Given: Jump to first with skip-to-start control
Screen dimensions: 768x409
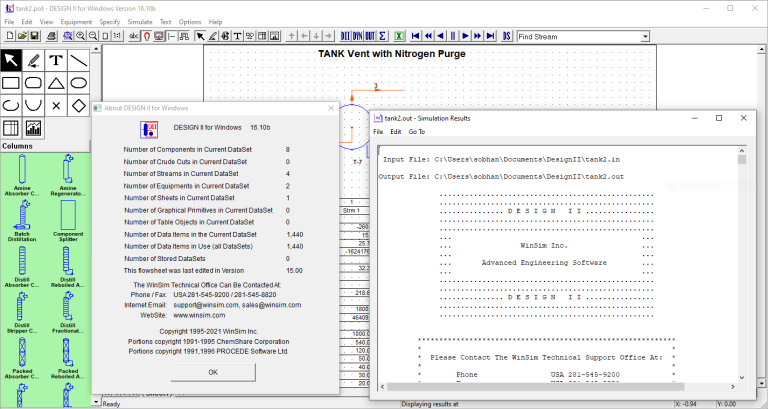Looking at the screenshot, I should click(415, 36).
